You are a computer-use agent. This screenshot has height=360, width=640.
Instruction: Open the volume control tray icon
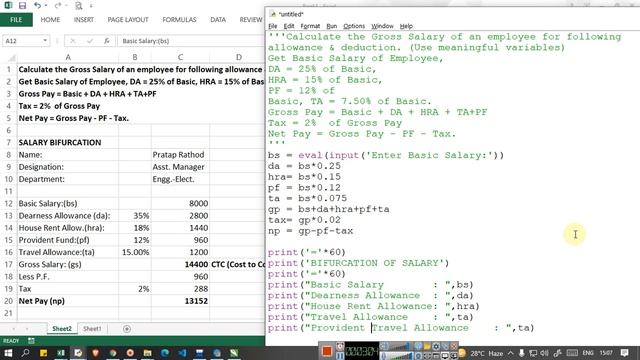544,353
